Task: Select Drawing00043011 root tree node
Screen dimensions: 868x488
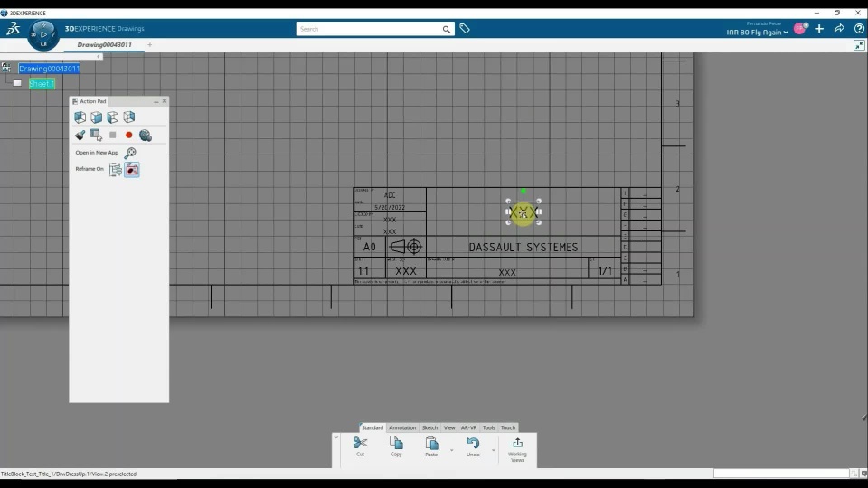Action: [49, 69]
